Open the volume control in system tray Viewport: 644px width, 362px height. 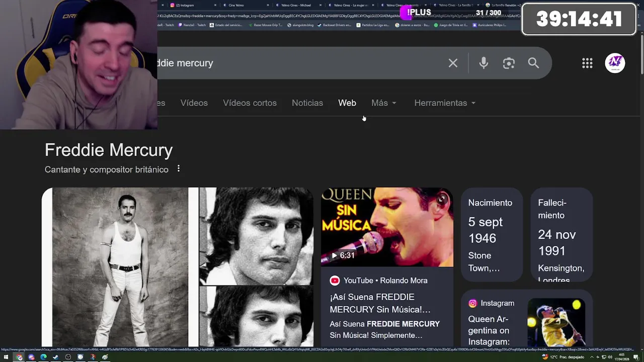coord(611,357)
